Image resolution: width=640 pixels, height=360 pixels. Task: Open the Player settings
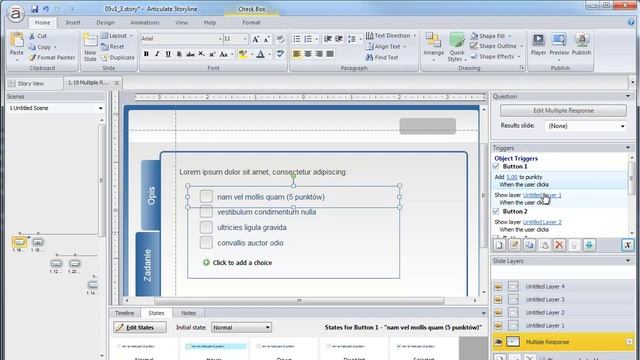point(538,44)
